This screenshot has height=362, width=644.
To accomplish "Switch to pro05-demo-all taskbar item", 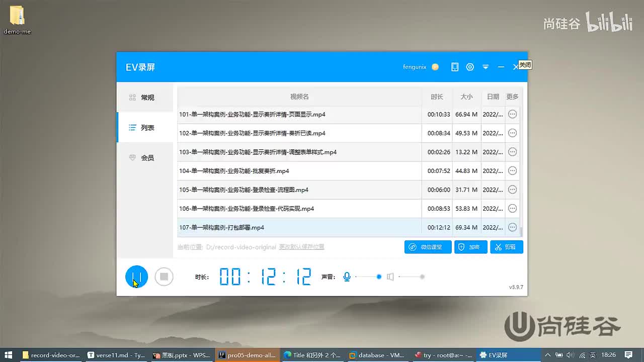I will 247,355.
